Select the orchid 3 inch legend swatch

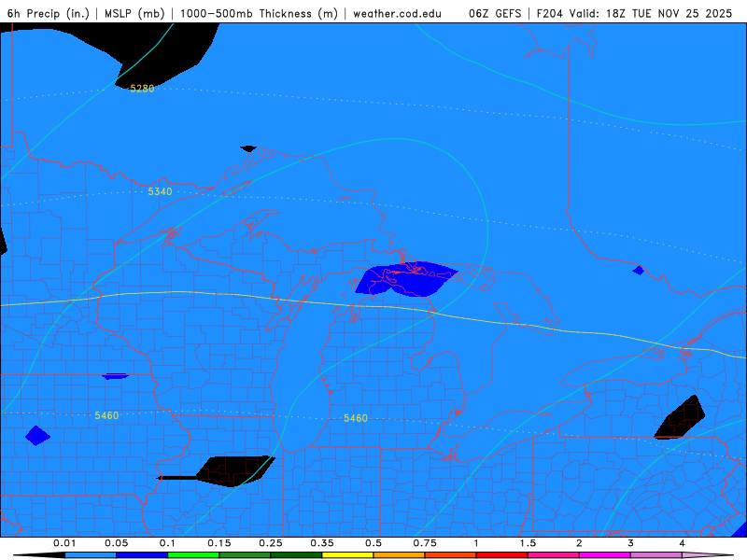point(656,555)
